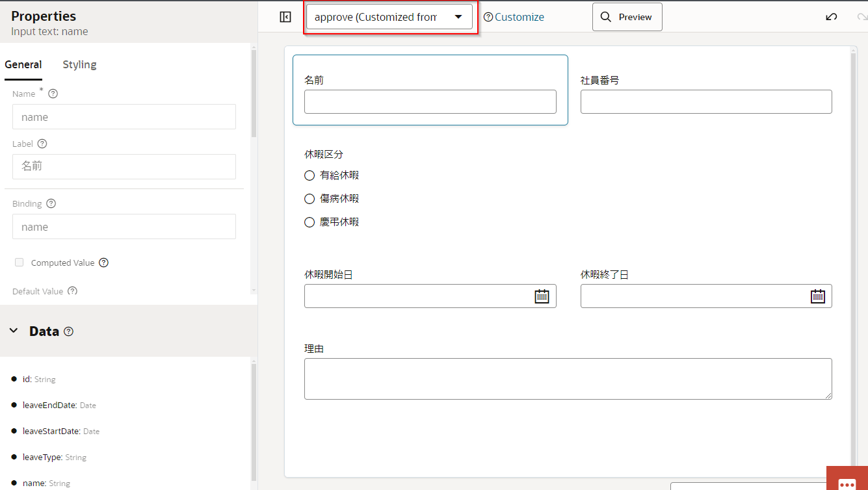Open the red chat bubble widget
868x490 pixels.
point(847,482)
